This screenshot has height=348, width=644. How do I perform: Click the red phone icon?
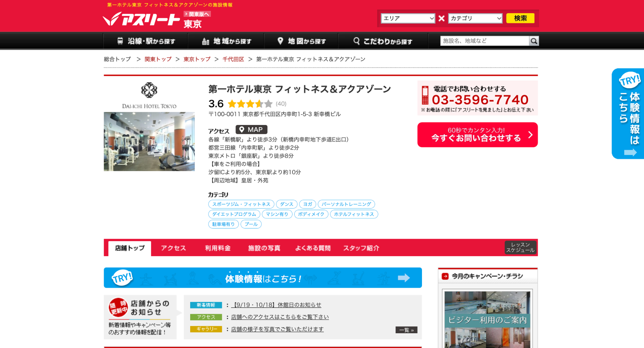[x=425, y=95]
